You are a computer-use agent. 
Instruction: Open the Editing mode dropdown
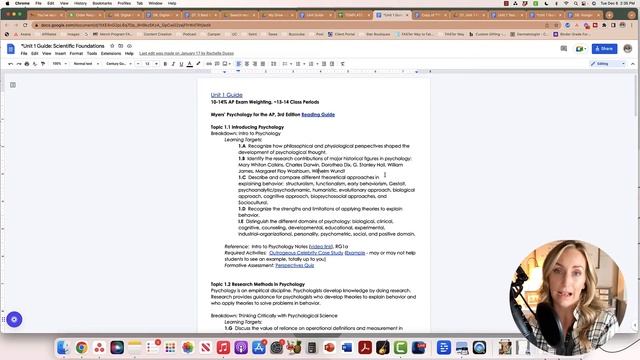click(x=608, y=64)
